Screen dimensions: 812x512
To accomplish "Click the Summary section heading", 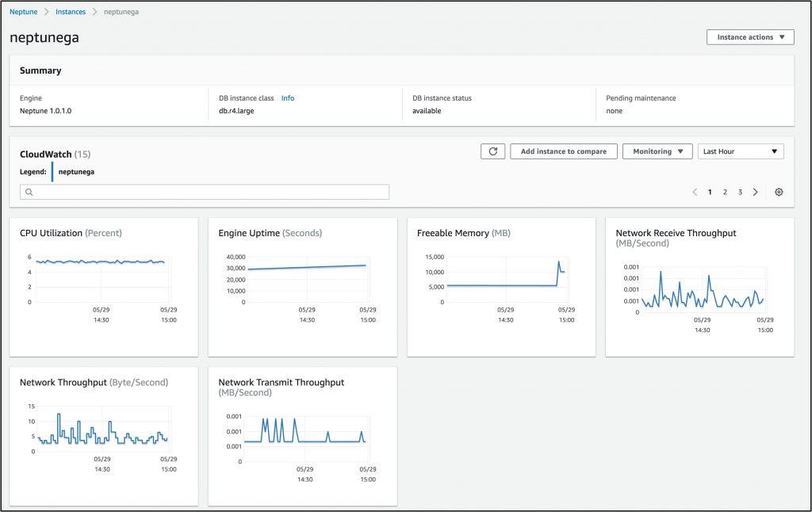I will [40, 71].
